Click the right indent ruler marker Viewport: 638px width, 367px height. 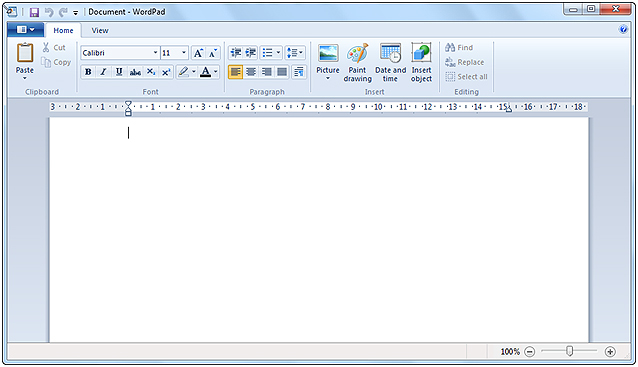509,109
